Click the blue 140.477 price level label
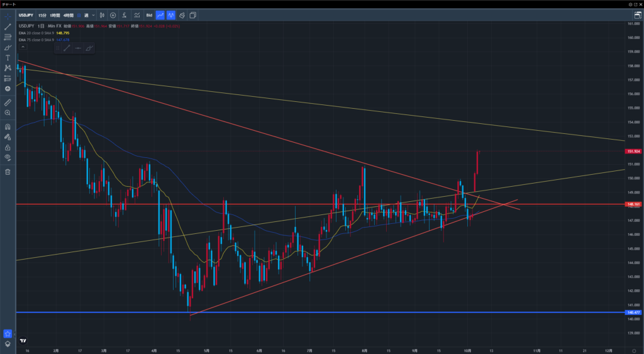644x354 pixels. point(633,313)
